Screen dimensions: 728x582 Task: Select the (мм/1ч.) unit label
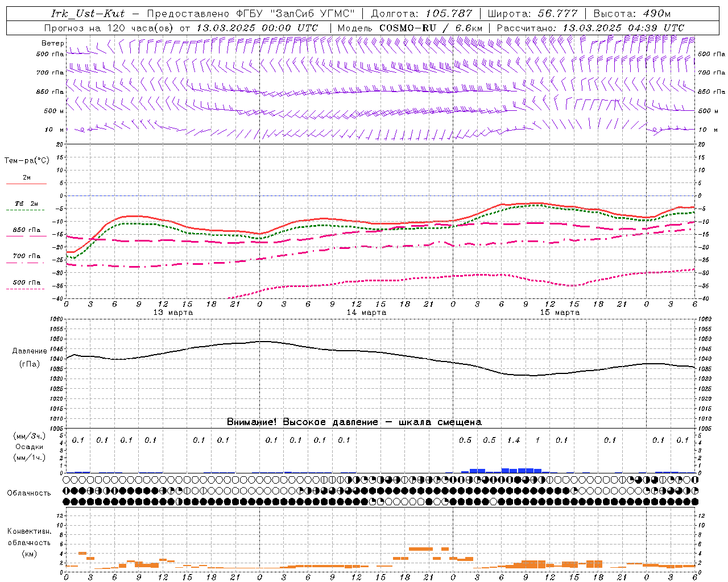click(30, 458)
